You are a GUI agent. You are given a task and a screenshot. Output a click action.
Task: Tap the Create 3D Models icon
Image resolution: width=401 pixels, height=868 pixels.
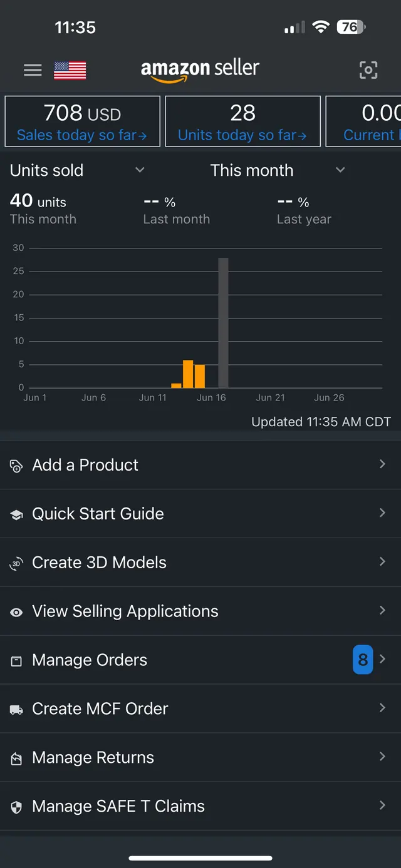[x=16, y=563]
